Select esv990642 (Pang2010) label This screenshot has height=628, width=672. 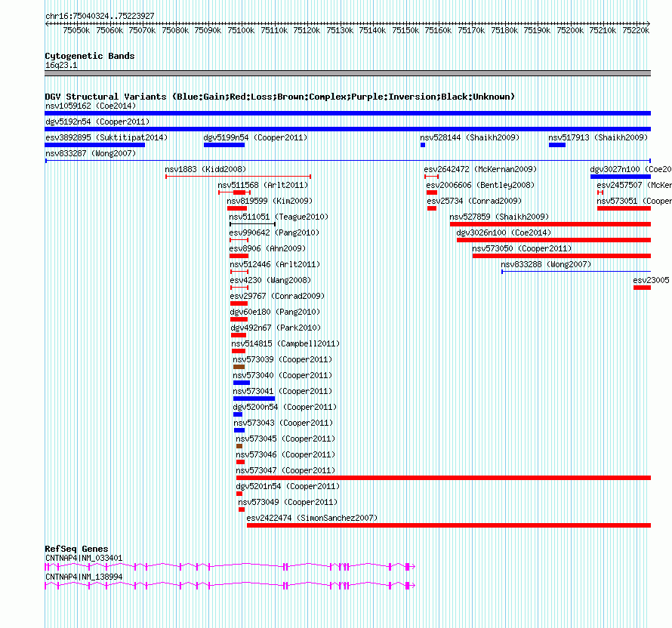274,232
